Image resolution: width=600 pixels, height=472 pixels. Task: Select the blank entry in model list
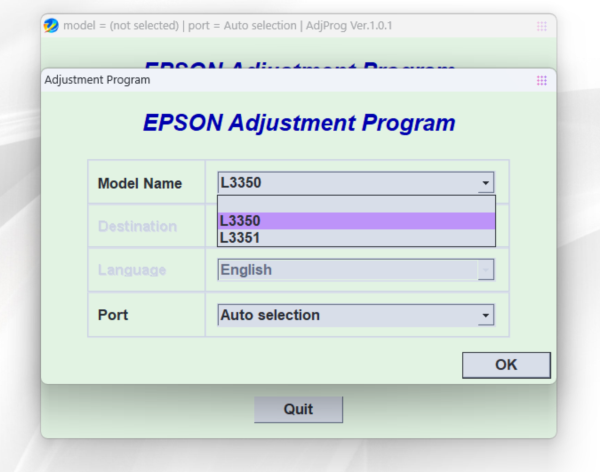(356, 204)
